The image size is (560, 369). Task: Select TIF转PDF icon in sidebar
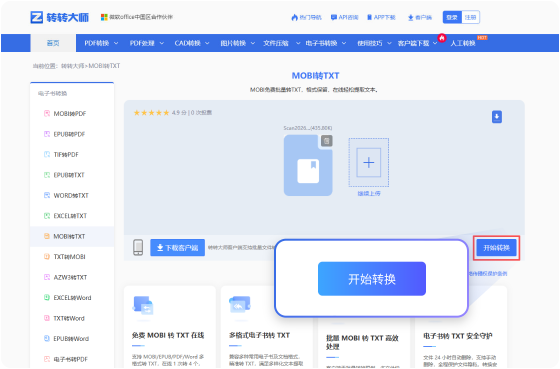coord(47,154)
